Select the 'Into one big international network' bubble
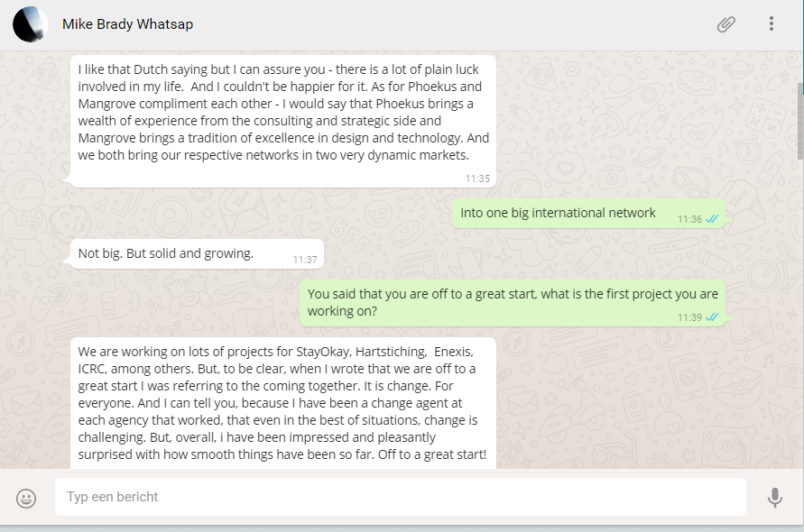 (x=558, y=213)
